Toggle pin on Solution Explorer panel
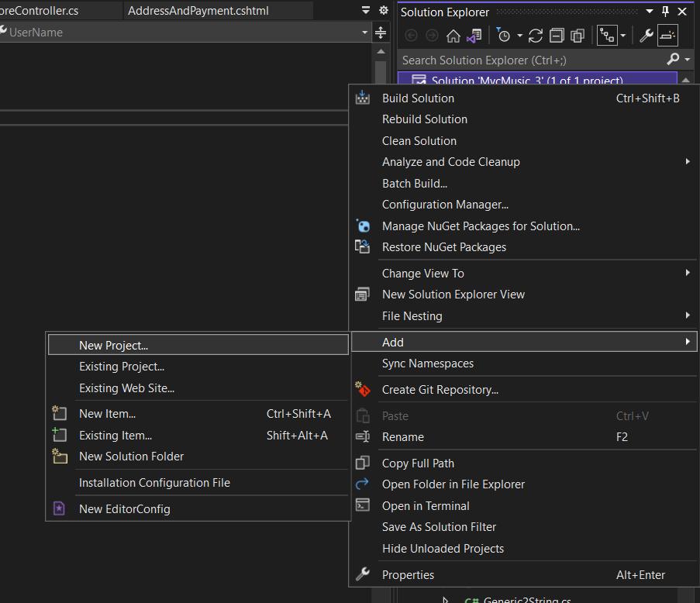Image resolution: width=700 pixels, height=603 pixels. [665, 12]
